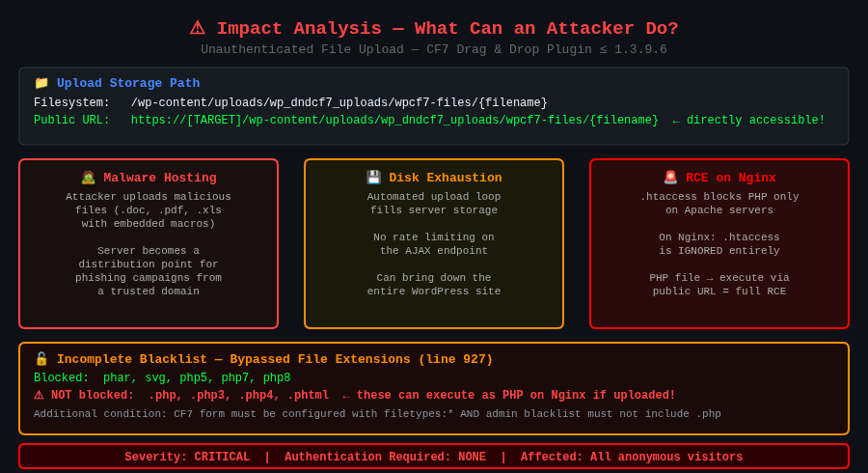Select the 'Unauthenticated File Upload' subtitle line

pos(433,49)
